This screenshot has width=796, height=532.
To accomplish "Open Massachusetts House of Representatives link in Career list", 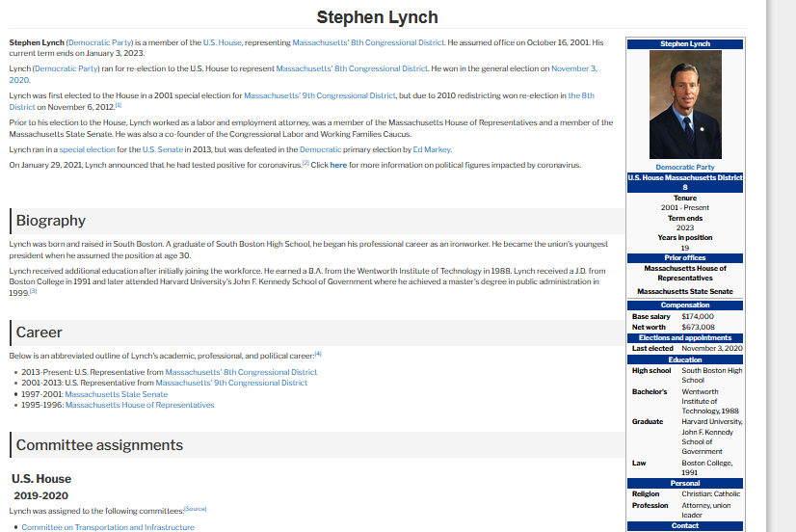I will tap(140, 405).
